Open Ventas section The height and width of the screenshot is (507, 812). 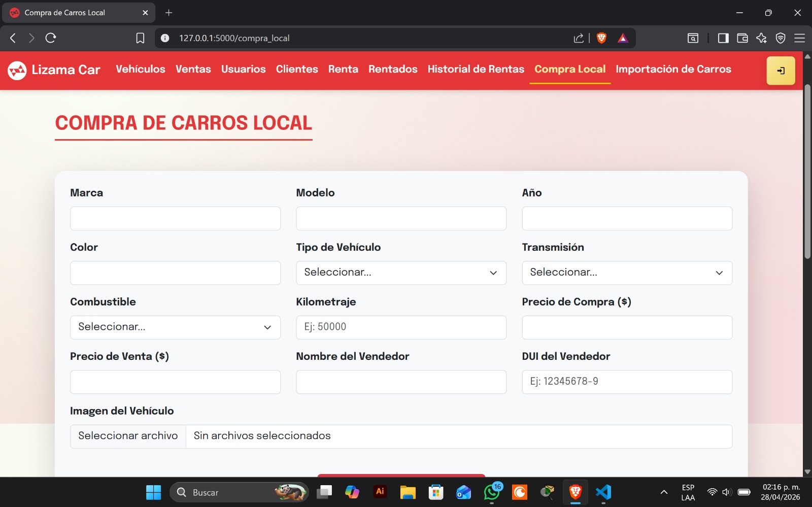point(193,69)
